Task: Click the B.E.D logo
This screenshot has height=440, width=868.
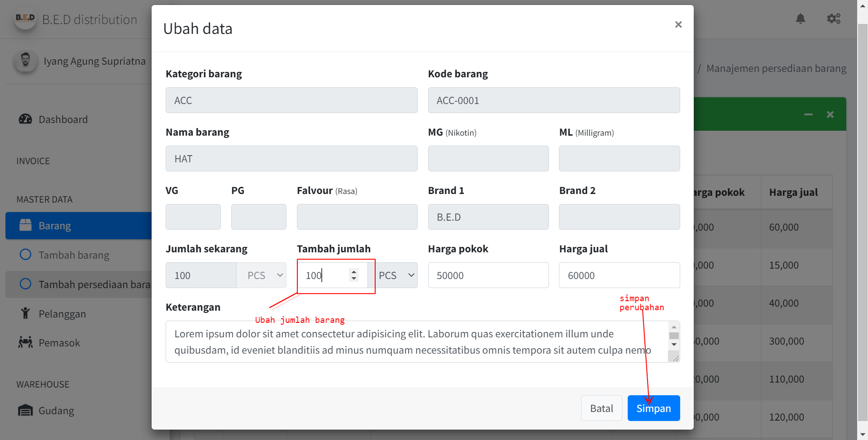Action: pos(25,19)
